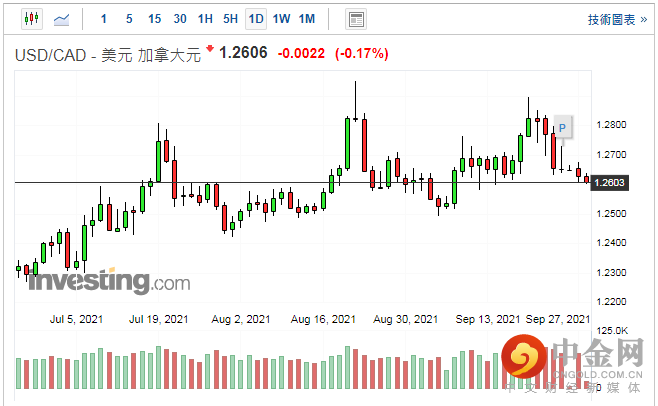Select the 1D daily timeframe

pos(256,19)
